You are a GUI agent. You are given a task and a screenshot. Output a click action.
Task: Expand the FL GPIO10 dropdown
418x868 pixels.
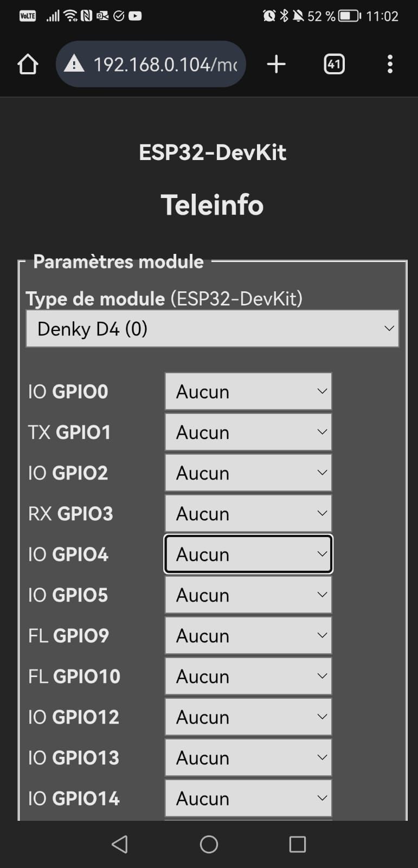[248, 676]
